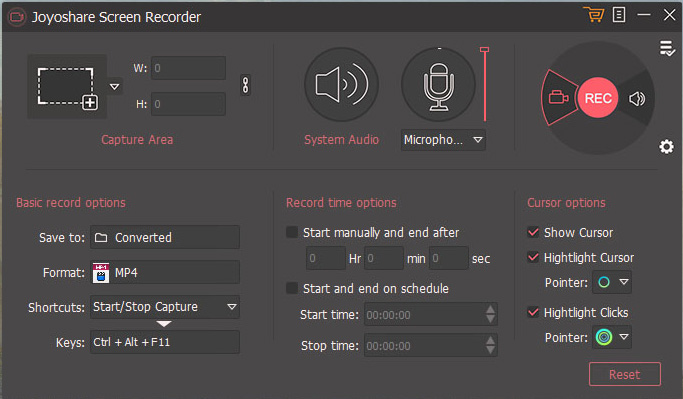Open the Start/Stop Capture shortcuts dropdown

(165, 307)
